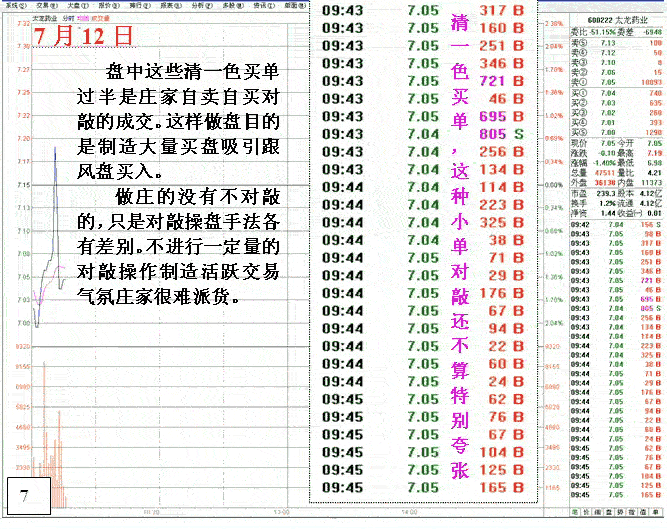The height and width of the screenshot is (529, 667).
Task: Toggle the 成交量 legend label
Action: (100, 17)
